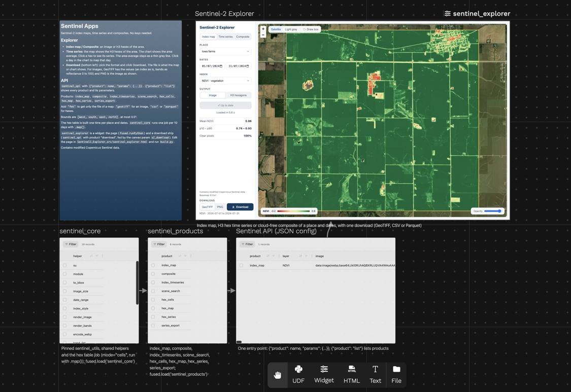Switch to the Composite tab
Screen dimensions: 571x392
click(x=243, y=37)
